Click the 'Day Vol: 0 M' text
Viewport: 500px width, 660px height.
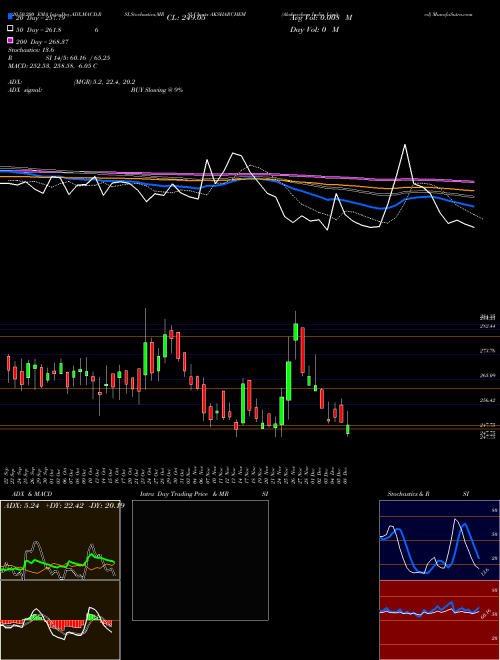pyautogui.click(x=314, y=29)
